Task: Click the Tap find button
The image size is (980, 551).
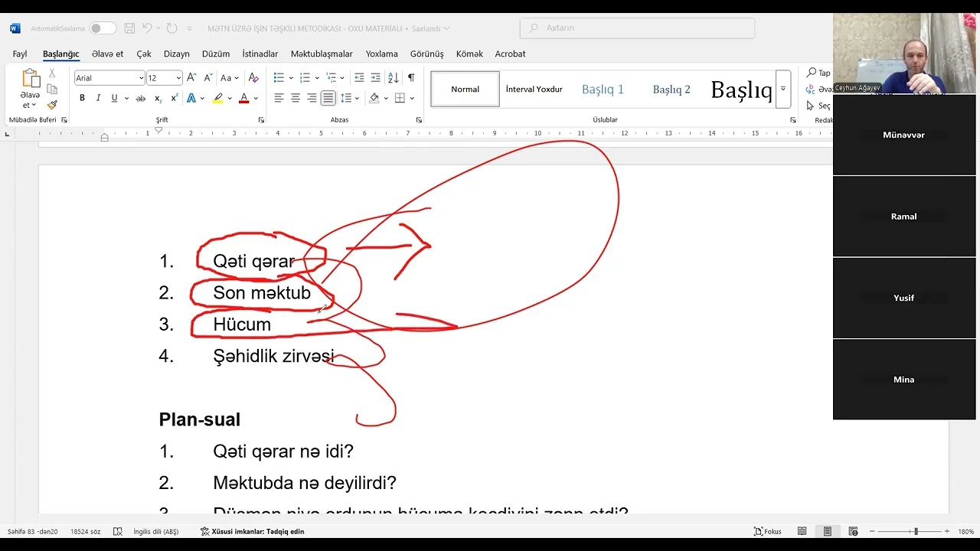Action: [x=818, y=73]
